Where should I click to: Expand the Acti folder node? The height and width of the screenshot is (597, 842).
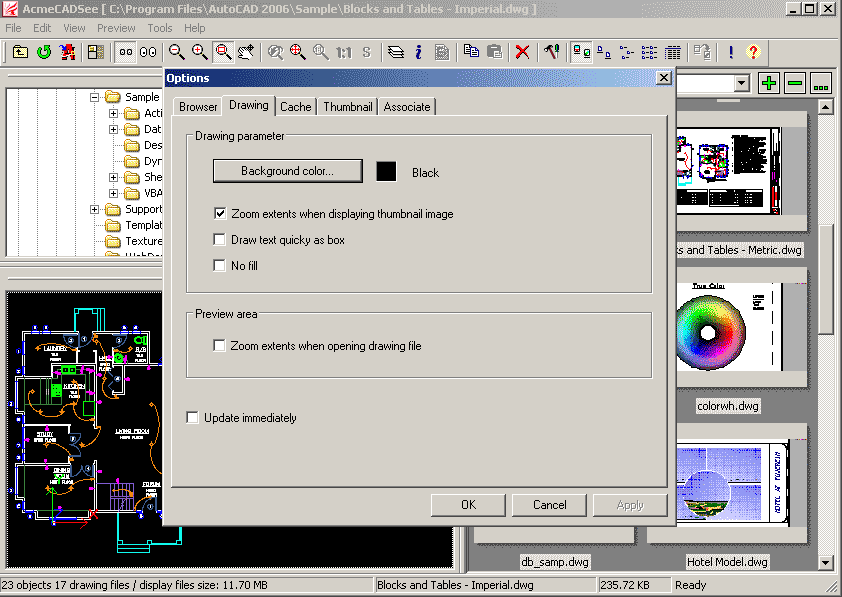click(113, 113)
